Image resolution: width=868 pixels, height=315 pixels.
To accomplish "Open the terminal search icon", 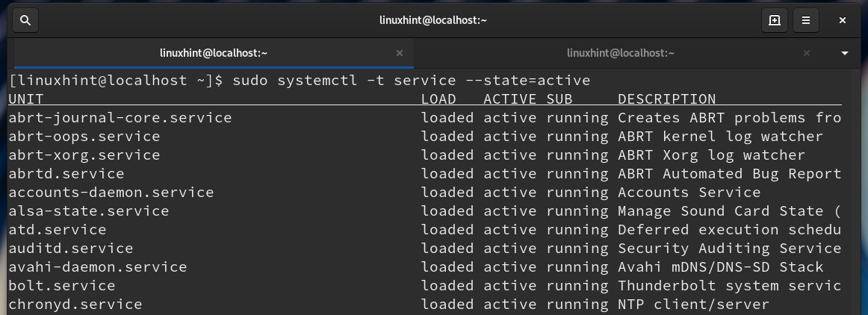I will point(25,21).
